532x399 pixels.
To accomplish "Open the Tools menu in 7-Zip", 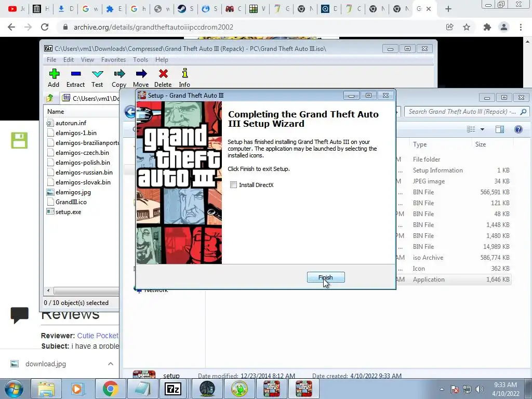I will [x=140, y=60].
